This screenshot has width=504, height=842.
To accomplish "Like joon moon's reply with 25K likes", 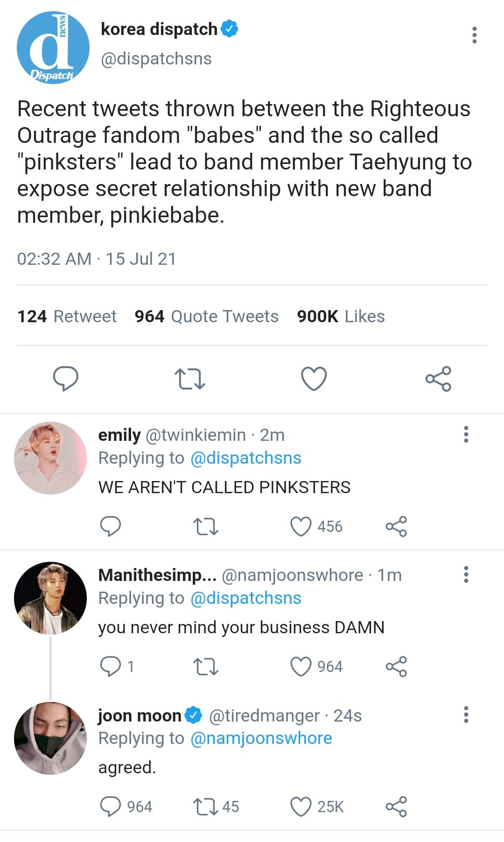I will [317, 807].
